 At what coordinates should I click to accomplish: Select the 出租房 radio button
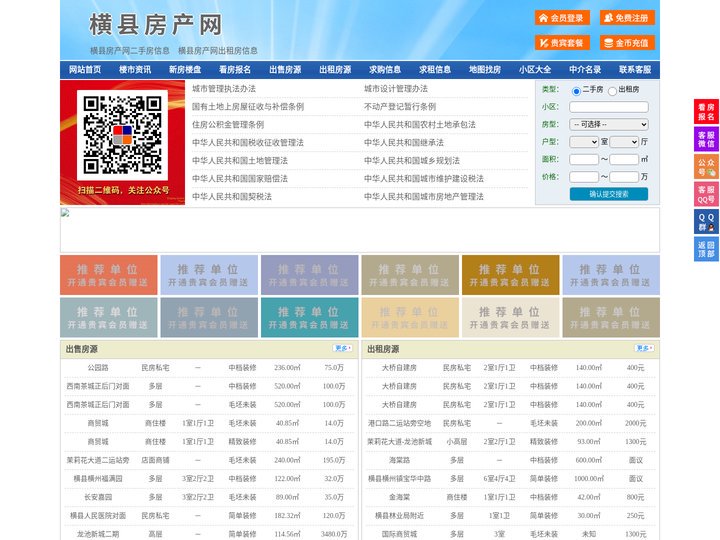[x=612, y=91]
